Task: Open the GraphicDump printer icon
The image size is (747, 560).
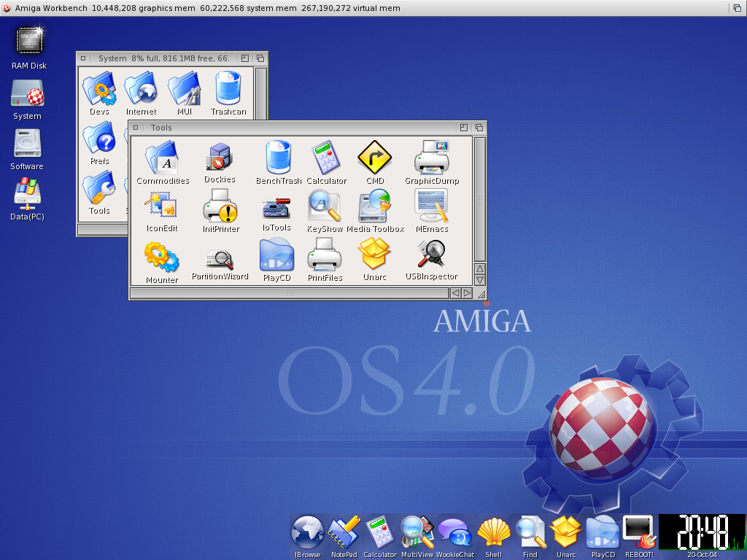Action: click(x=431, y=157)
